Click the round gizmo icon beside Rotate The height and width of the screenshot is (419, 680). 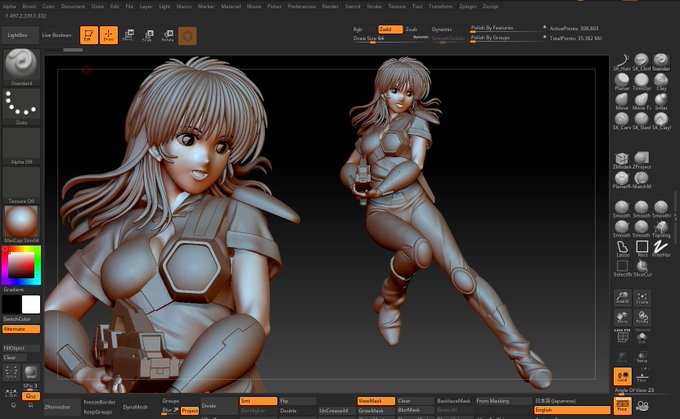[187, 36]
